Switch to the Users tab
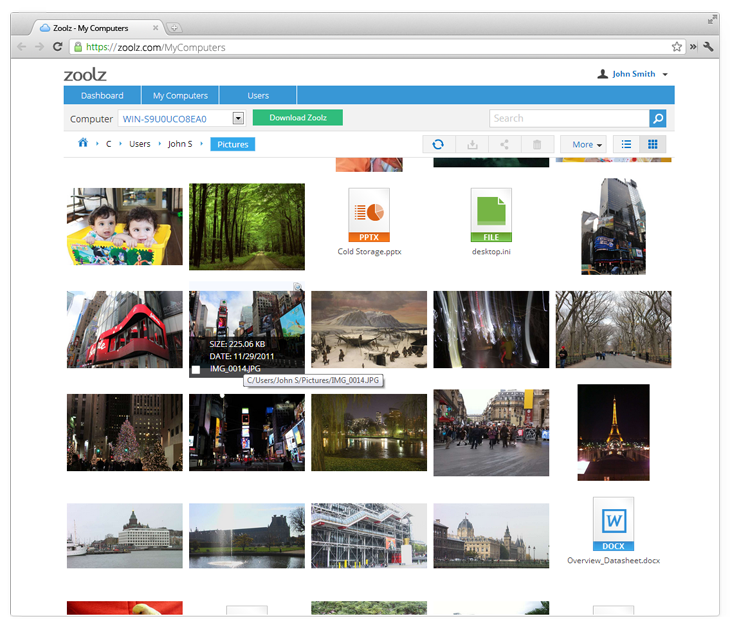This screenshot has width=730, height=625. click(x=258, y=96)
